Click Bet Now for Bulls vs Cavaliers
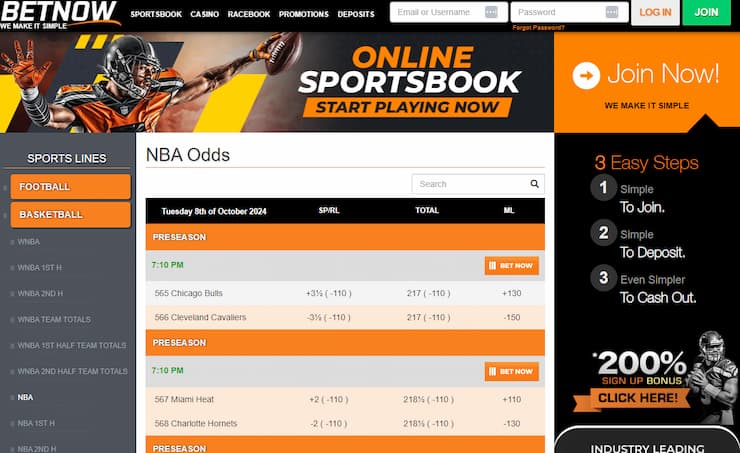Viewport: 740px width, 453px height. 512,266
